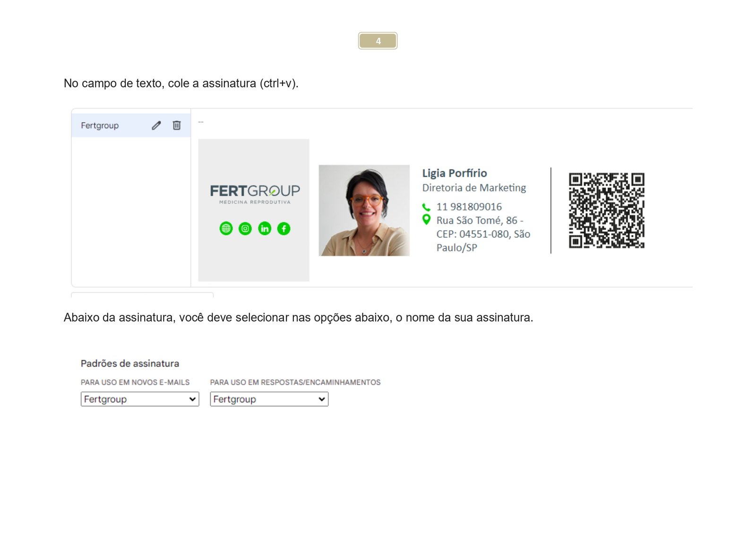Delete the Fertgroup signature with trash icon
The height and width of the screenshot is (534, 756).
[x=177, y=126]
